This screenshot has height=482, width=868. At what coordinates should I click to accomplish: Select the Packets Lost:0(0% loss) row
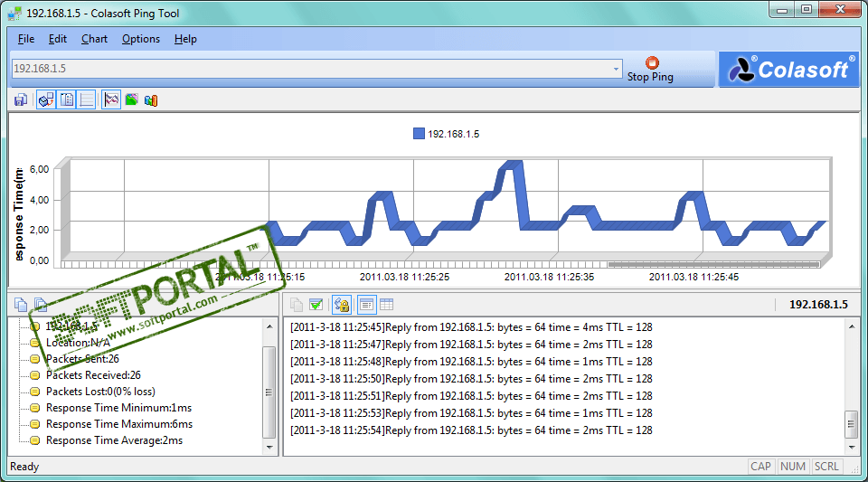tap(100, 392)
